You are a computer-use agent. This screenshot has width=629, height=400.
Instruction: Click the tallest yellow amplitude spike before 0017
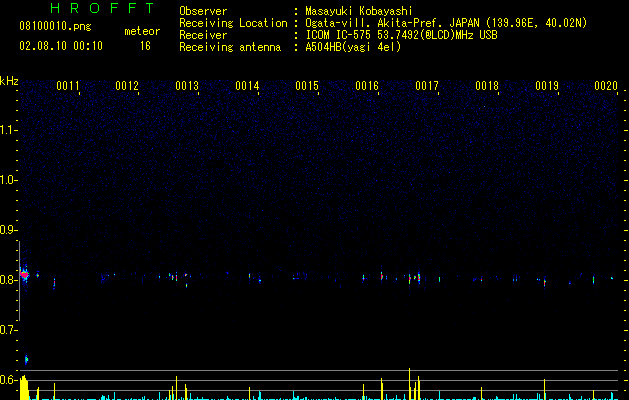coord(410,384)
